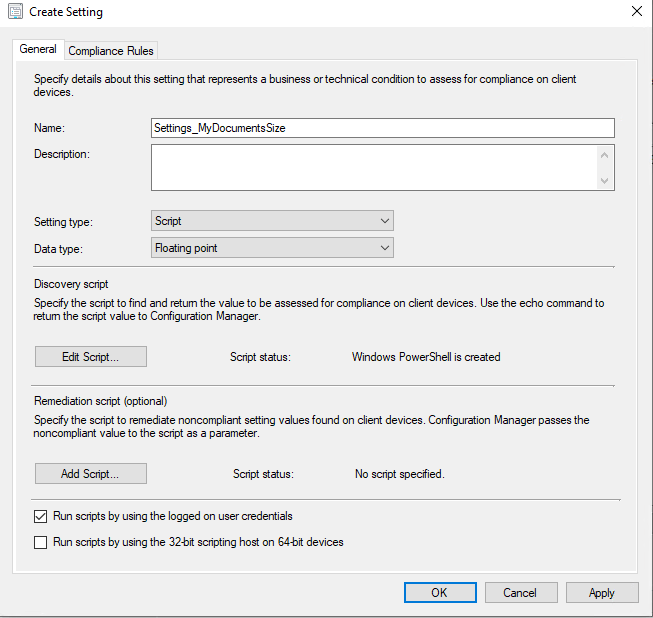Click the 'No script specified.' status text
The width and height of the screenshot is (653, 618).
(399, 473)
